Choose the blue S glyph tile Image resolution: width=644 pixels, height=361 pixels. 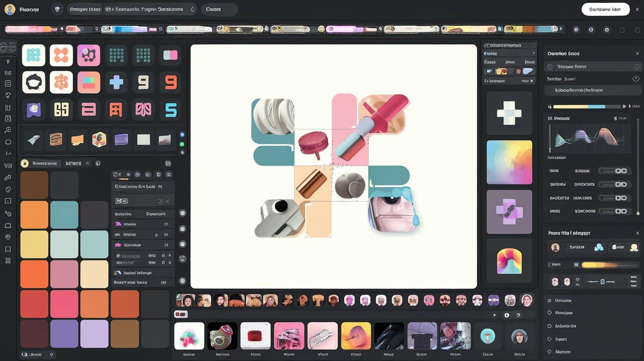(170, 109)
